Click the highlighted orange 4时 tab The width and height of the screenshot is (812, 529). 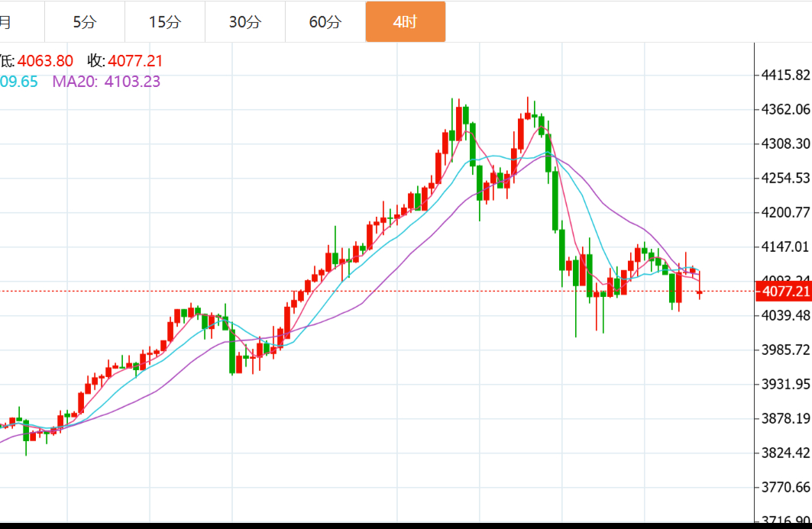[405, 22]
